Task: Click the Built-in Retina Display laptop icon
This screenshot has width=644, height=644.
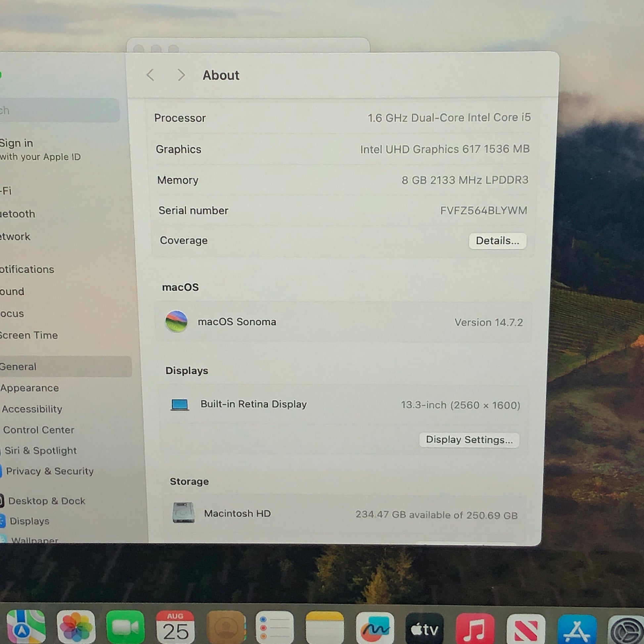Action: point(180,405)
